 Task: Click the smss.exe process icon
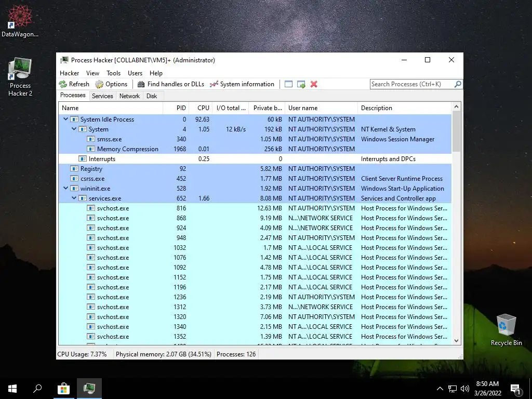[90, 139]
